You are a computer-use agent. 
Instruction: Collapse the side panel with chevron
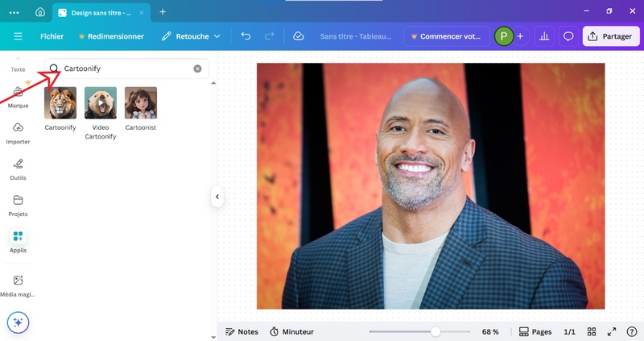tap(217, 197)
